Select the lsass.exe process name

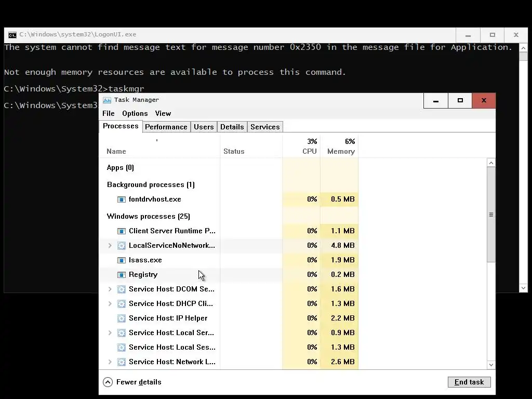click(x=145, y=260)
